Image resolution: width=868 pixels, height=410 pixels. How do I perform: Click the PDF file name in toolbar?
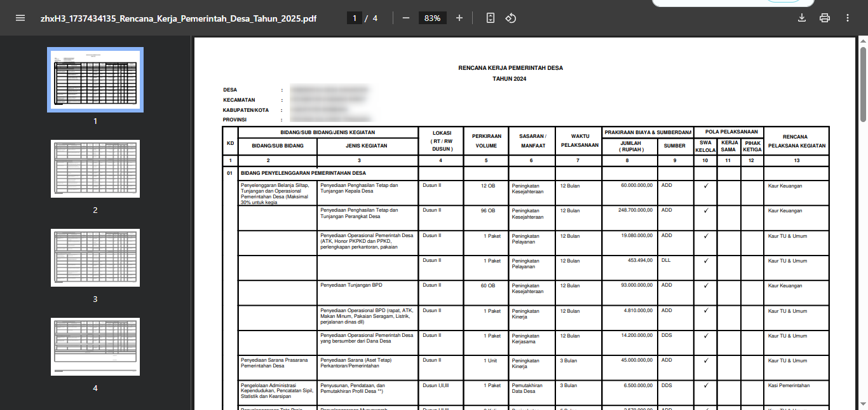click(x=179, y=18)
